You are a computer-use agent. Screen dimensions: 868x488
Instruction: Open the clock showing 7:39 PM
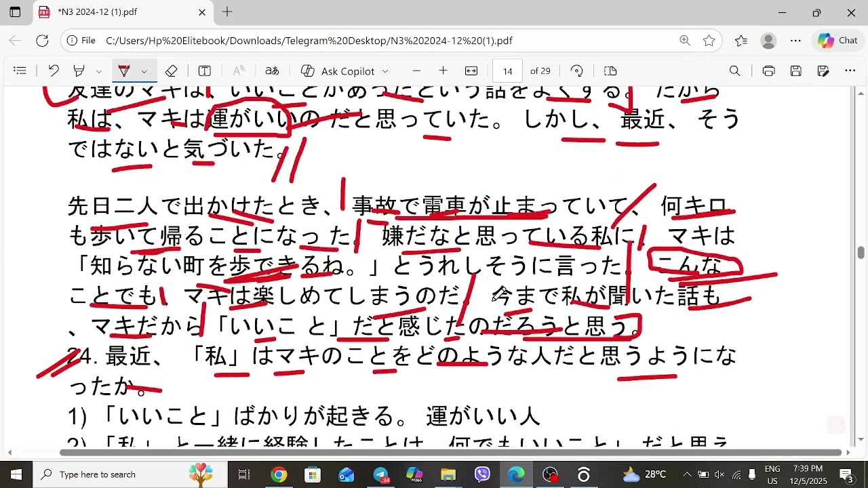tap(808, 474)
